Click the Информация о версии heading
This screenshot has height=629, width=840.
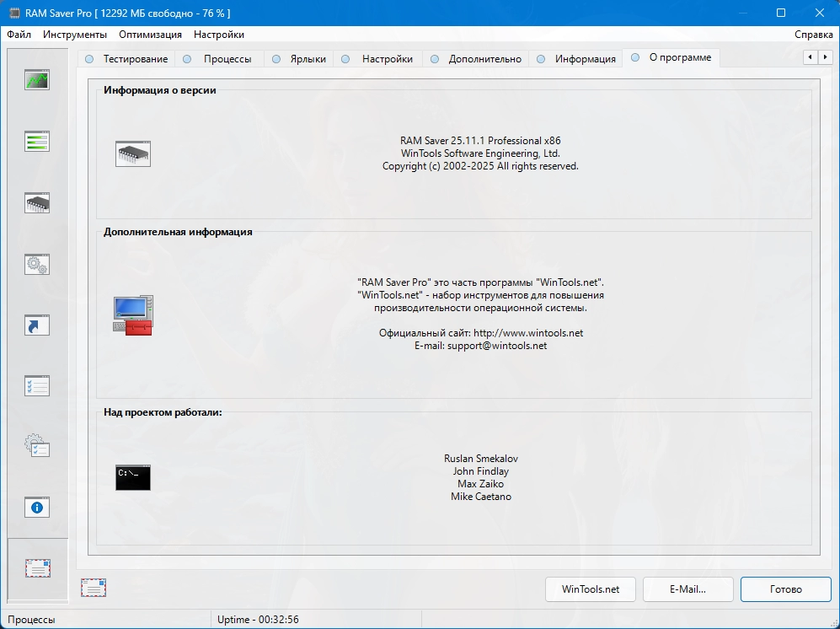pyautogui.click(x=159, y=90)
